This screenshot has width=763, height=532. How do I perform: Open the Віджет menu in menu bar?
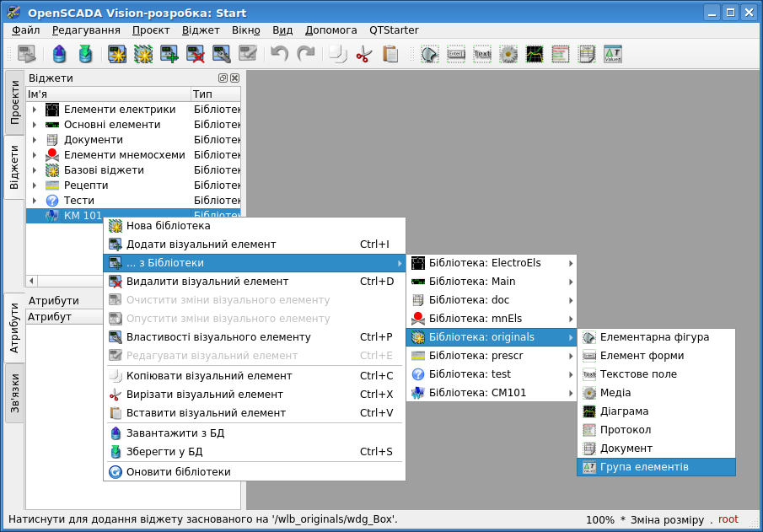pos(201,30)
